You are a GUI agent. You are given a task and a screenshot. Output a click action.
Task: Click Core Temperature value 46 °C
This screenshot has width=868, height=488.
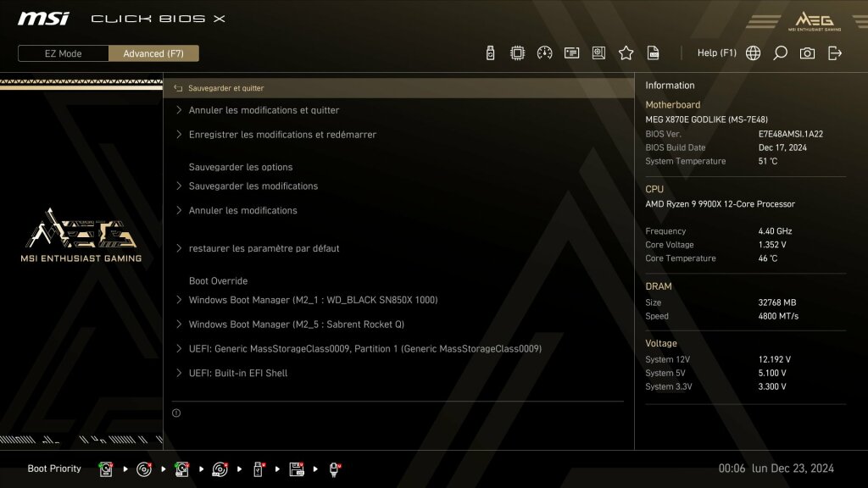tap(768, 258)
